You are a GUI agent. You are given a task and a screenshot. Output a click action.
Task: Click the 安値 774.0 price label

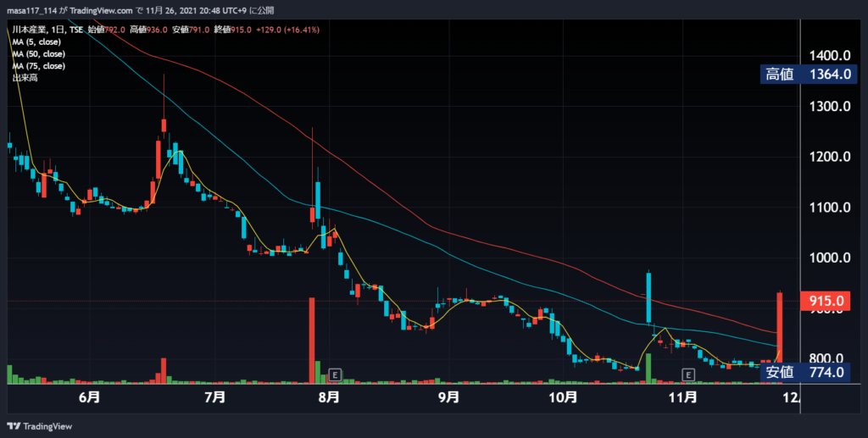coord(805,372)
